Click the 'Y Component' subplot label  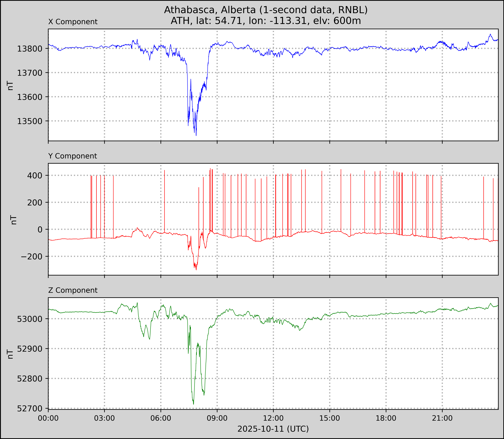pos(73,156)
